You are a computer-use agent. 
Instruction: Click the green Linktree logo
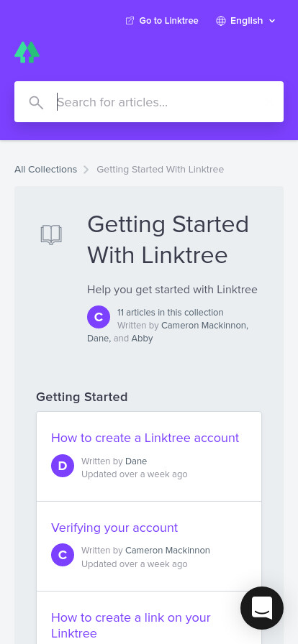coord(27,52)
